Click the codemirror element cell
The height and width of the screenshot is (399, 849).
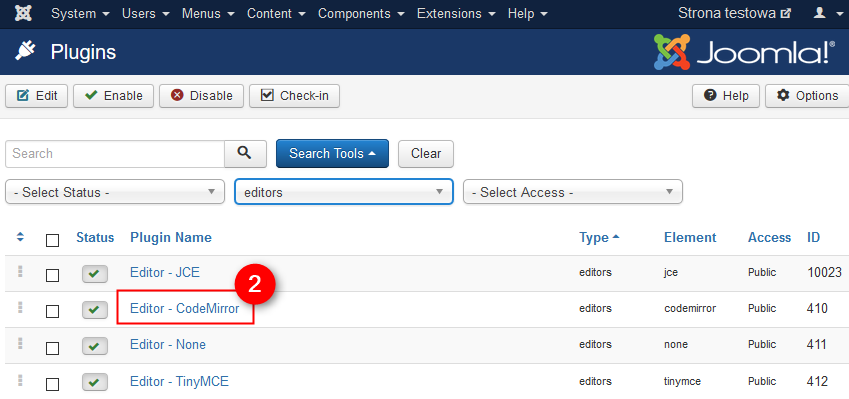click(690, 309)
